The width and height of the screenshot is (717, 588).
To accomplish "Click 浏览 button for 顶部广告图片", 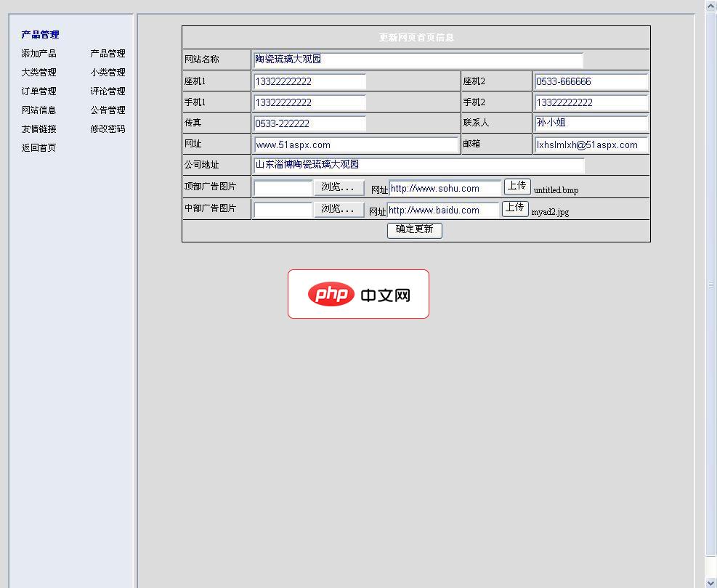I will [339, 187].
